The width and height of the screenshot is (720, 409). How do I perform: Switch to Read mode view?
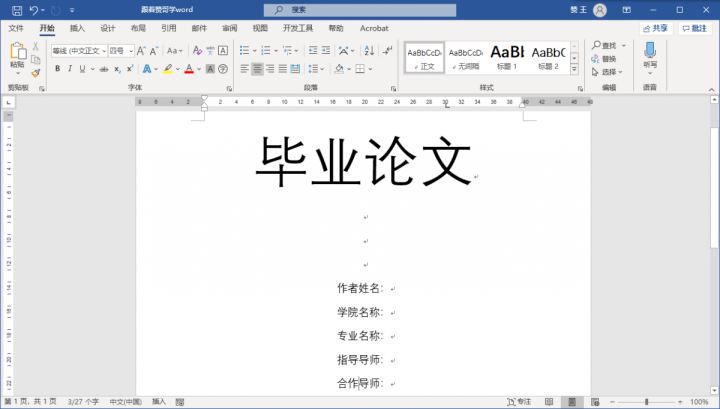[x=549, y=402]
